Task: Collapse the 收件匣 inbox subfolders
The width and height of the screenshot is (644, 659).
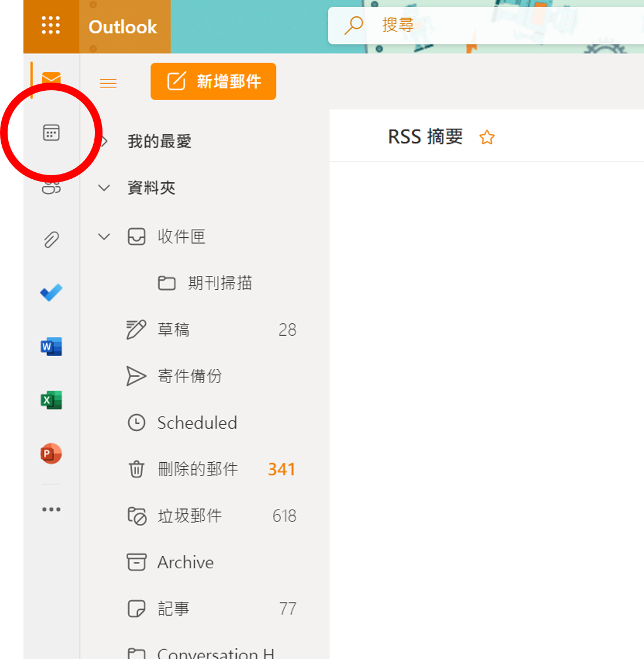Action: (x=104, y=236)
